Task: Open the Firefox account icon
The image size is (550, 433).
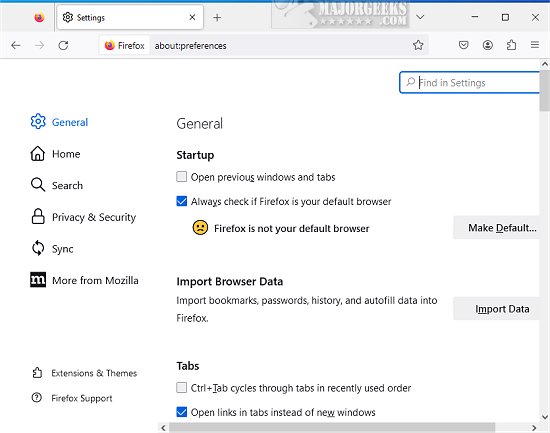Action: click(488, 45)
